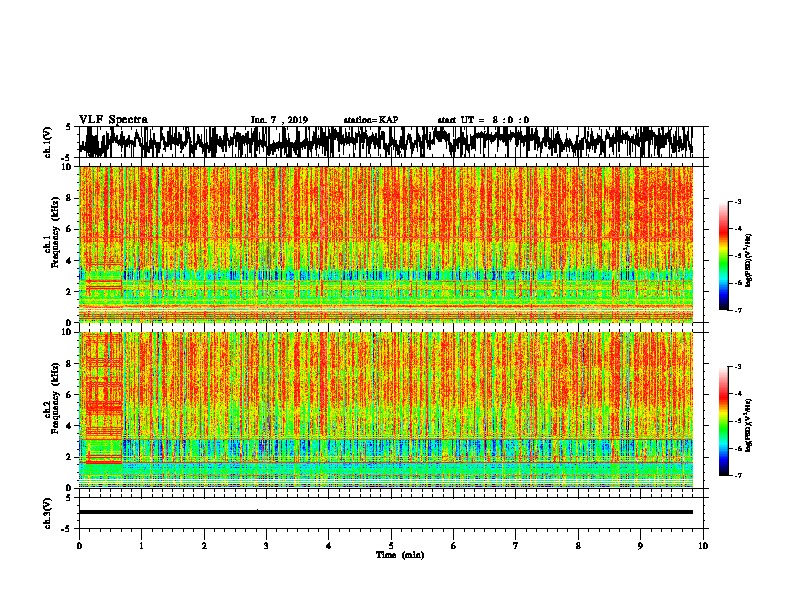Click the "-3" tick on ch.2 colorbar
The height and width of the screenshot is (612, 792).
click(x=737, y=367)
